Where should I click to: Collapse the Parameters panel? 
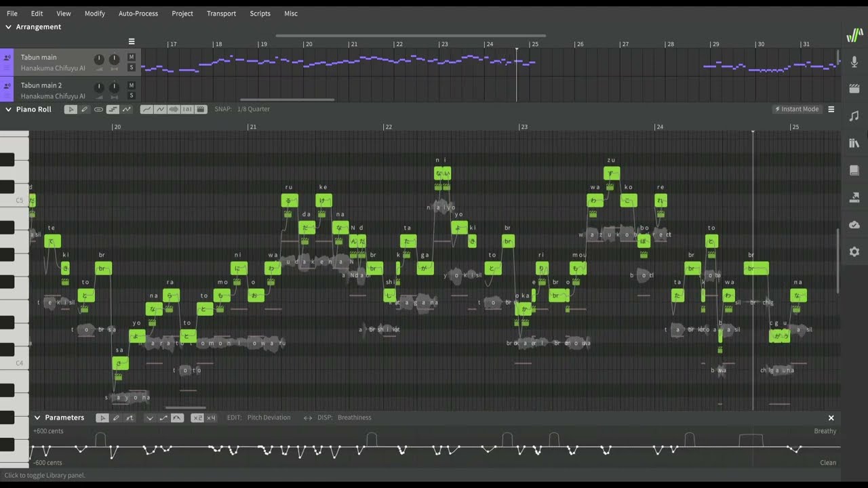pyautogui.click(x=37, y=418)
